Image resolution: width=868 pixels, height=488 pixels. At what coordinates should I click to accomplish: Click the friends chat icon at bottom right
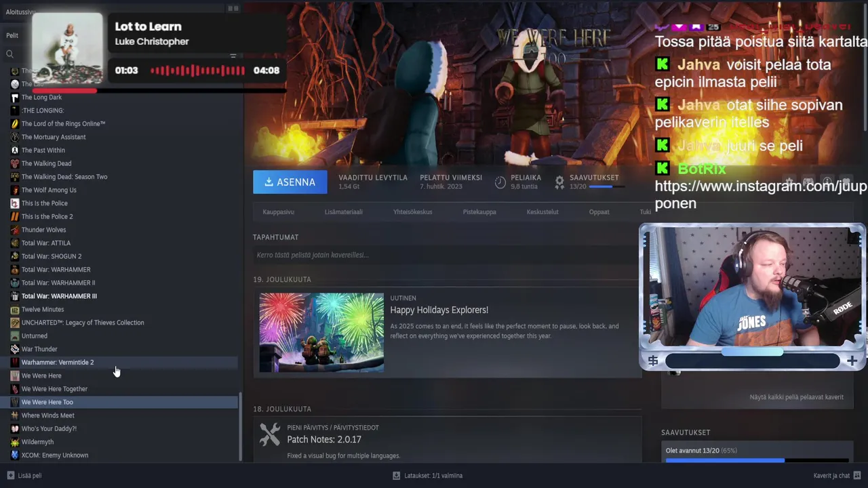click(x=857, y=475)
